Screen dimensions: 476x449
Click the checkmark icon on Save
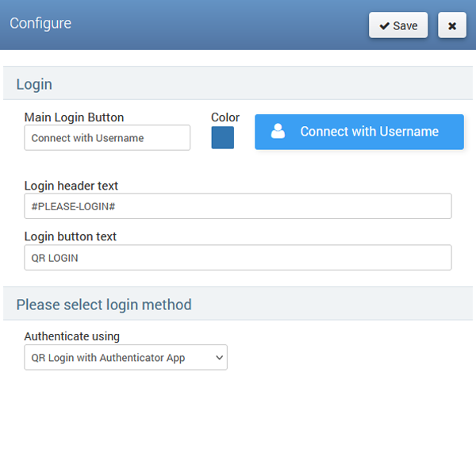385,25
